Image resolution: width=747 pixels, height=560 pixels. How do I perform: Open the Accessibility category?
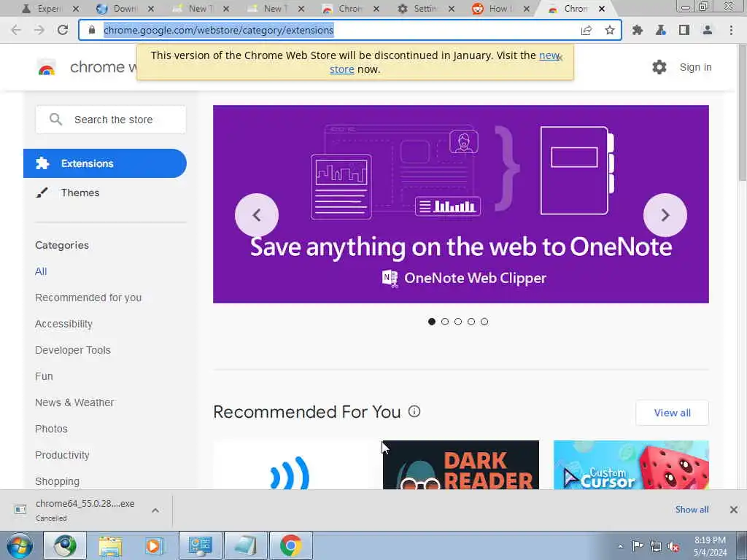[64, 324]
